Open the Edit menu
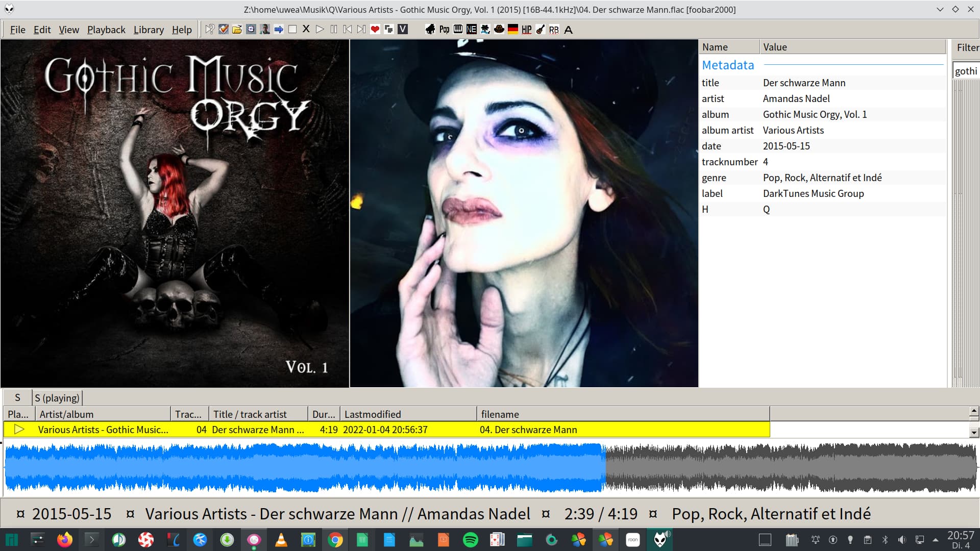This screenshot has height=551, width=980. point(42,30)
